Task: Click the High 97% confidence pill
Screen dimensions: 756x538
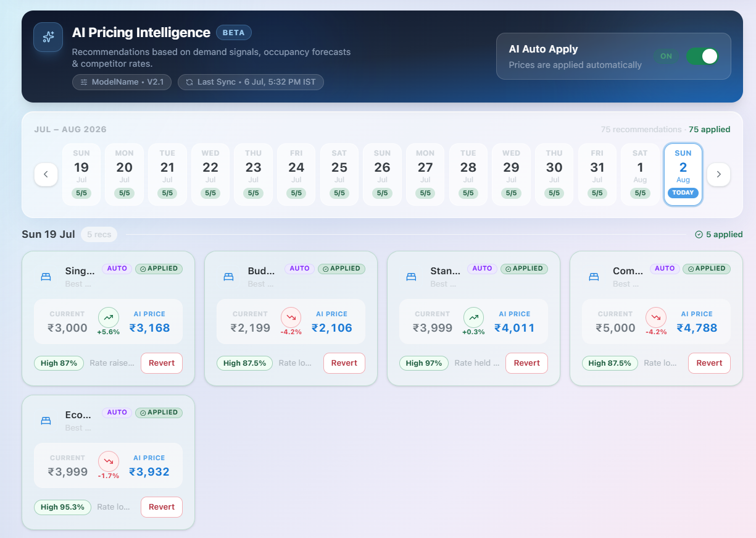Action: pyautogui.click(x=424, y=363)
